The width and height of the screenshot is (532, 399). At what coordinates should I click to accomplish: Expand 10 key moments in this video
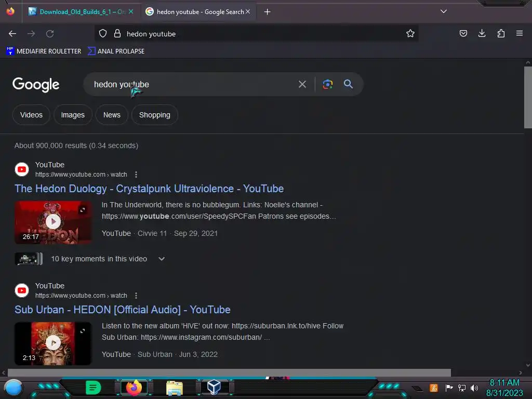point(162,259)
